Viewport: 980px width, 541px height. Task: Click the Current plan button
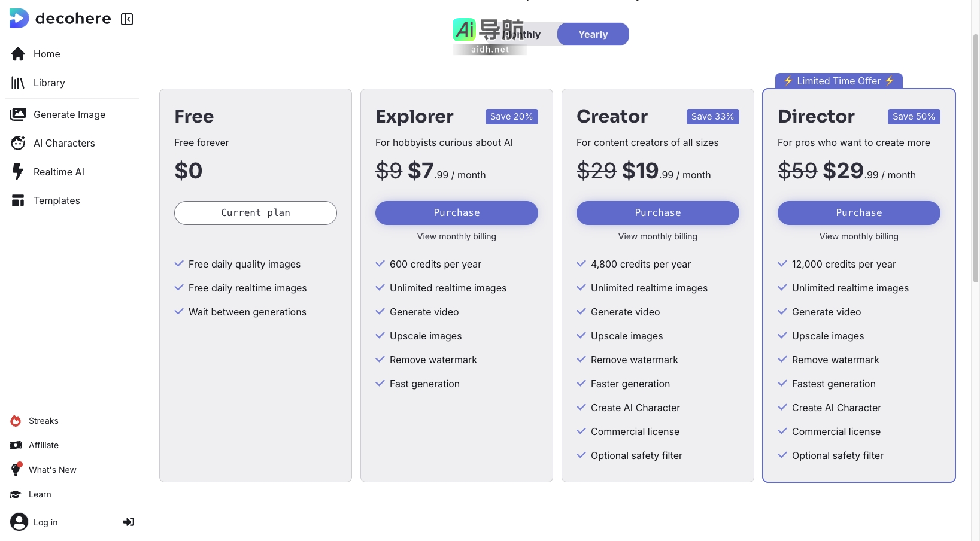[255, 213]
